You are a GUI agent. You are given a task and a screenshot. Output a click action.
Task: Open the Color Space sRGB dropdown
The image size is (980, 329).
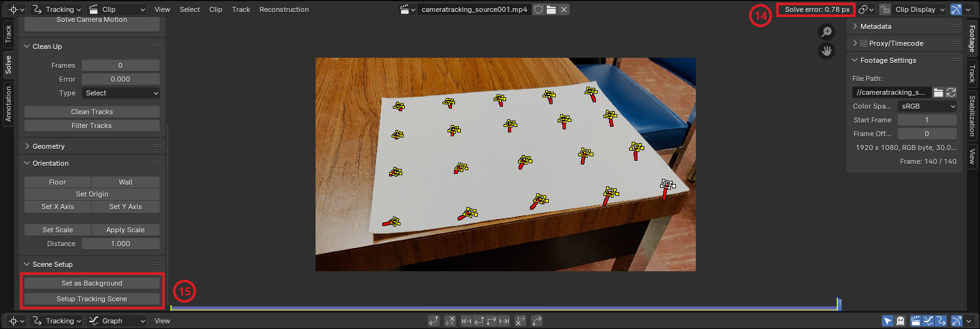point(927,106)
